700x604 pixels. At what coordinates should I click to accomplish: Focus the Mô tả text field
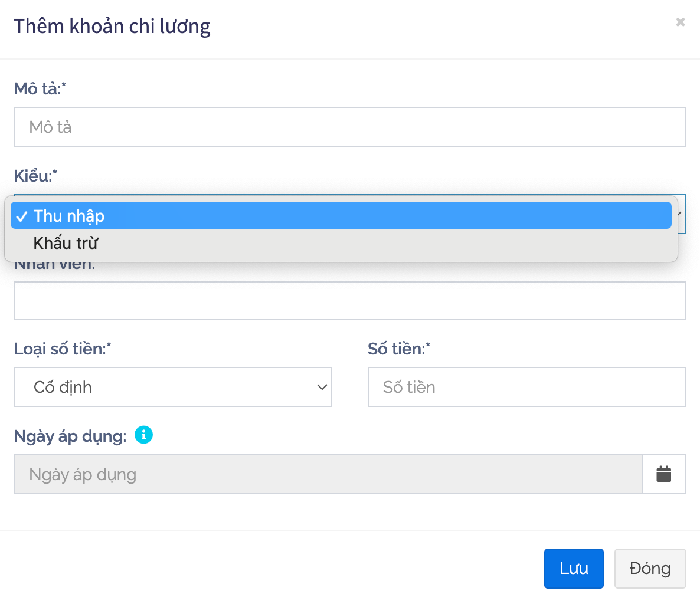click(x=349, y=127)
